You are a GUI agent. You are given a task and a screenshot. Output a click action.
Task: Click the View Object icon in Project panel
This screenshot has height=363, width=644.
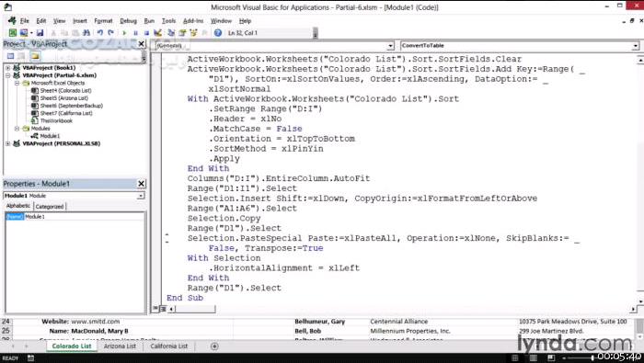click(x=22, y=56)
